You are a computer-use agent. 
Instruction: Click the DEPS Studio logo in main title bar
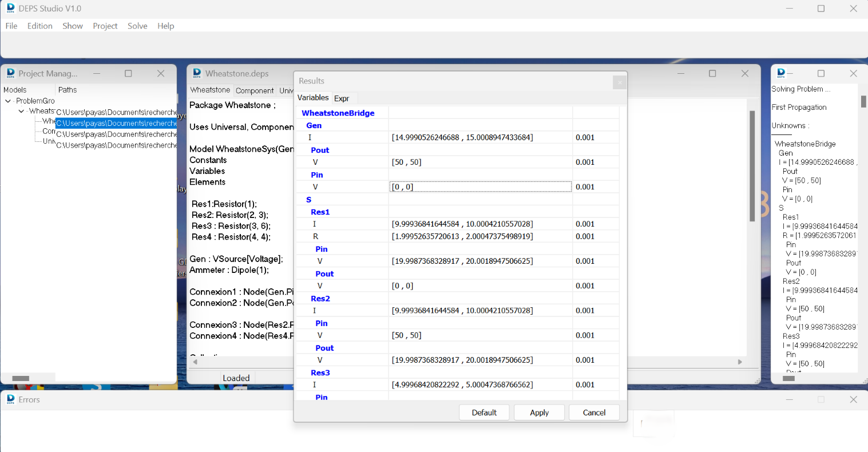click(10, 9)
